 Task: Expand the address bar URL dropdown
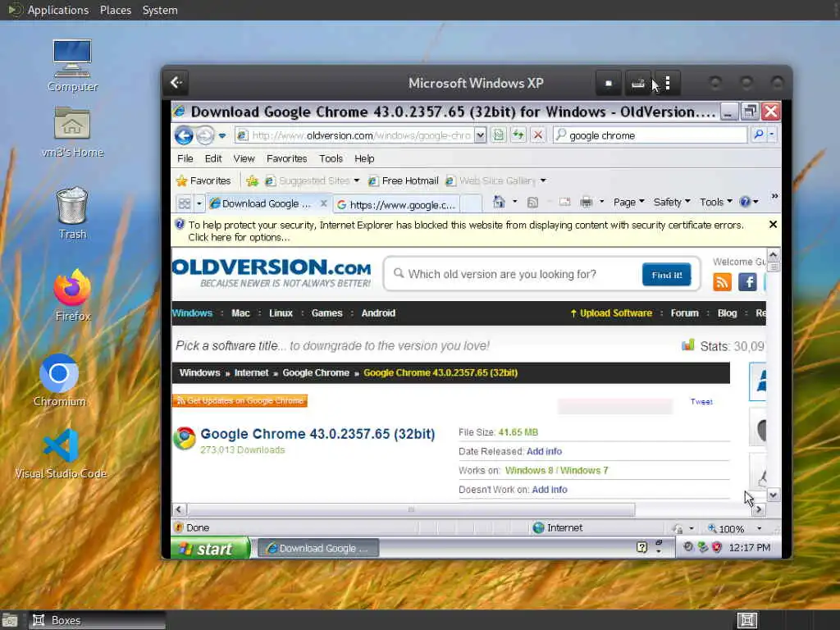(x=481, y=135)
